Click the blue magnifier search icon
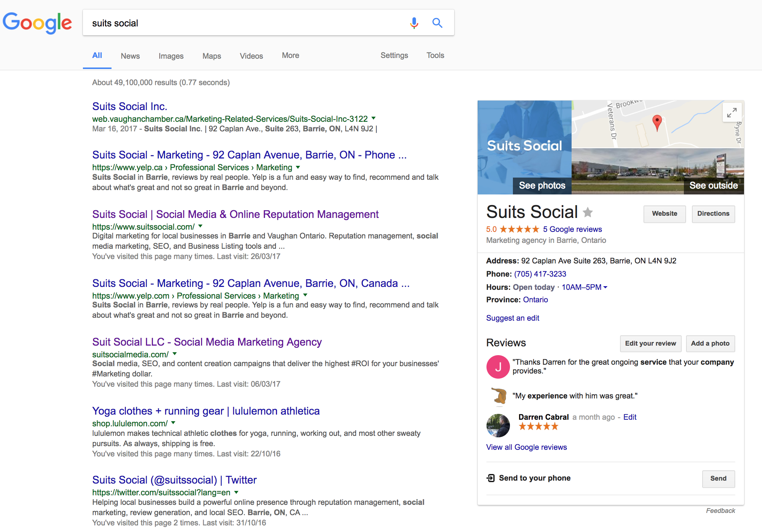Image resolution: width=762 pixels, height=532 pixels. [x=437, y=23]
